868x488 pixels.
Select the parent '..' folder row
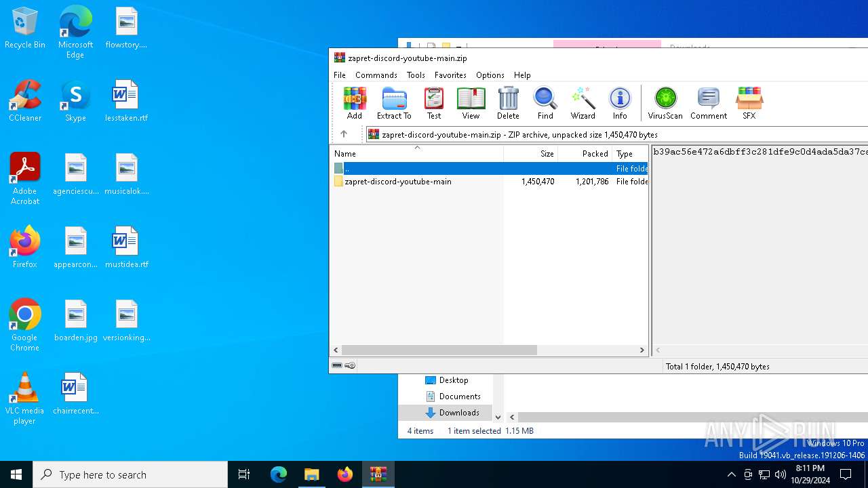click(x=489, y=168)
